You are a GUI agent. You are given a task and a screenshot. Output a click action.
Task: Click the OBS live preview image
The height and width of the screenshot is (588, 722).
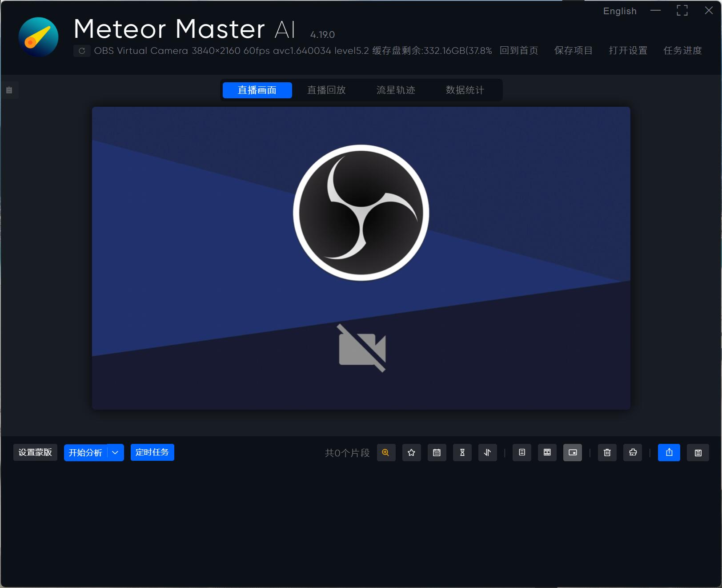point(361,258)
